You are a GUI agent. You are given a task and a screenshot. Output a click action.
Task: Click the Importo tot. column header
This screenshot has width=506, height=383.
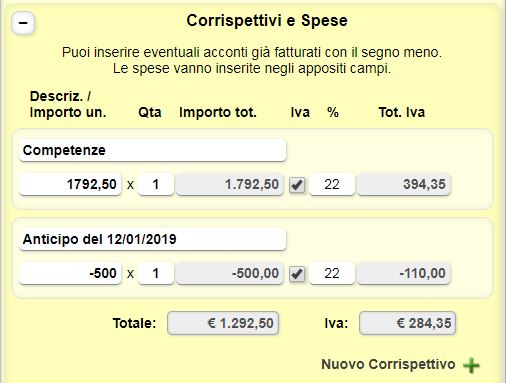(x=218, y=112)
